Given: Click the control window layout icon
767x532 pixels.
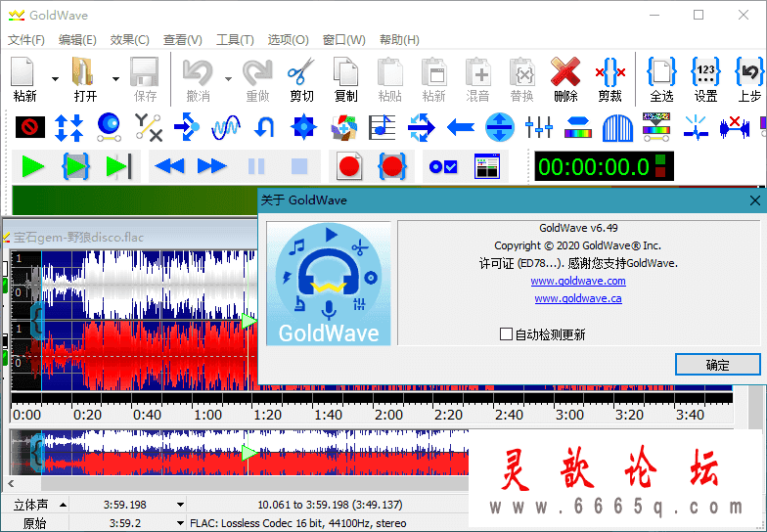Looking at the screenshot, I should tap(487, 166).
